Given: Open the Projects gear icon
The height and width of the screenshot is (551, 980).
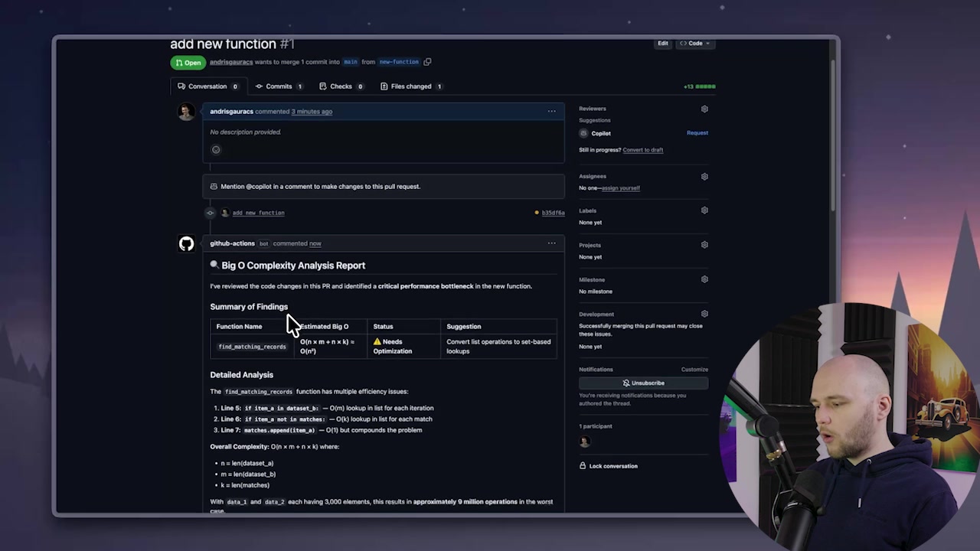Looking at the screenshot, I should (704, 244).
